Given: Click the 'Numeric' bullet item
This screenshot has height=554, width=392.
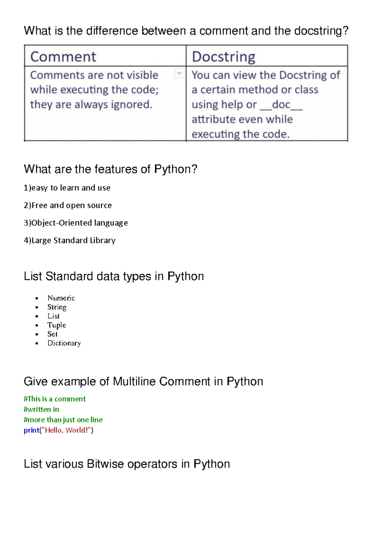Looking at the screenshot, I should tap(61, 298).
